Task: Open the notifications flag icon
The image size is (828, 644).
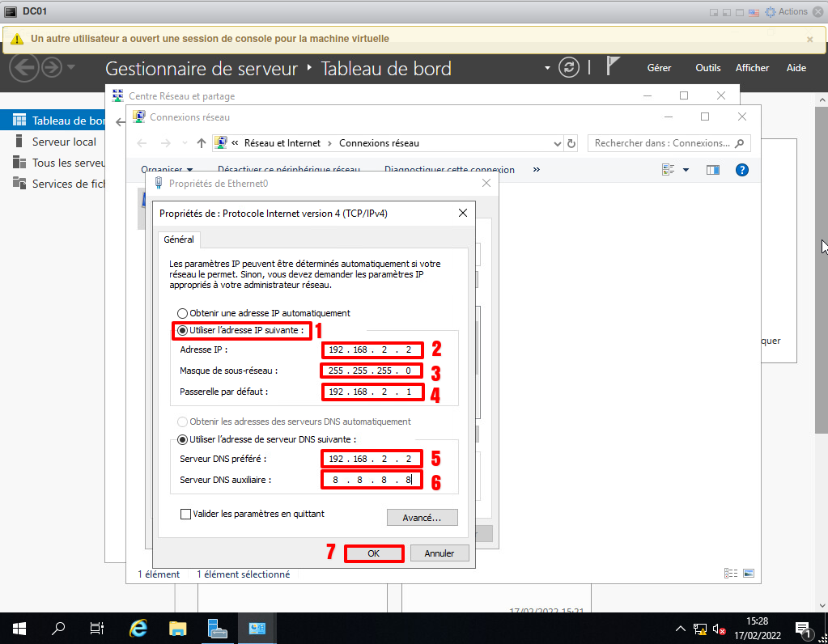Action: coord(613,67)
